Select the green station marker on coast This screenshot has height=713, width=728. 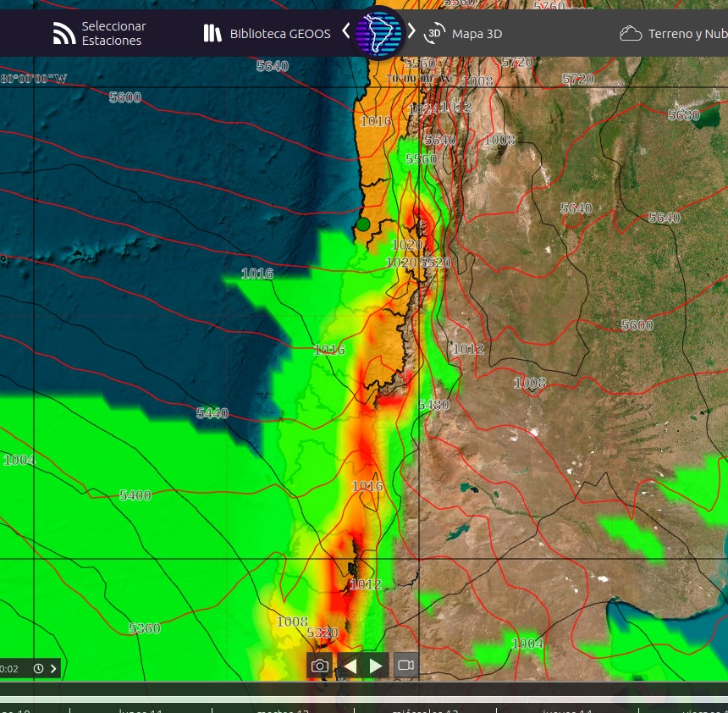pyautogui.click(x=363, y=224)
